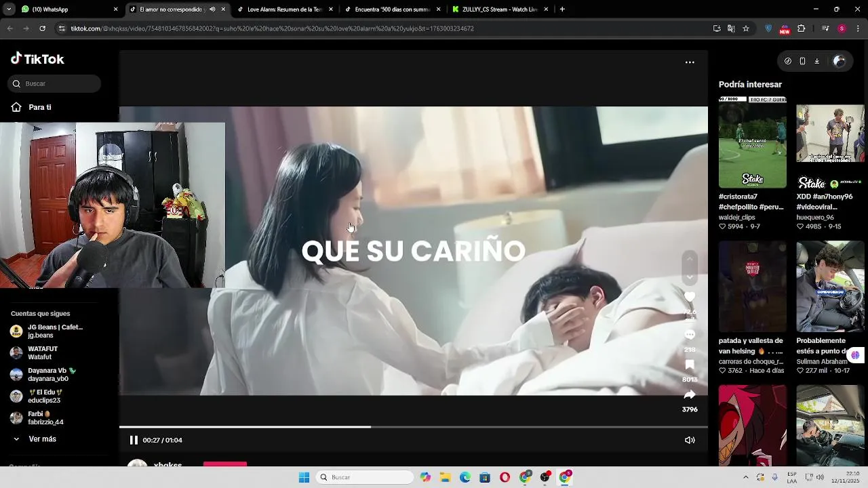Viewport: 868px width, 488px height.
Task: Open Farbi fabrizzio_44 account
Action: click(x=37, y=418)
